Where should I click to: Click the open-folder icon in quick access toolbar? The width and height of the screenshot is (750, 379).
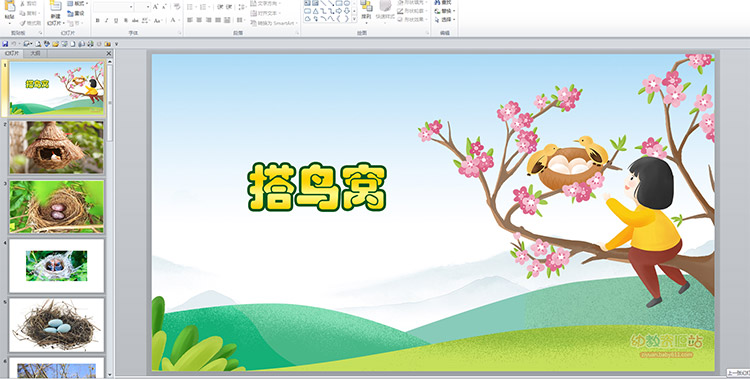click(x=55, y=44)
